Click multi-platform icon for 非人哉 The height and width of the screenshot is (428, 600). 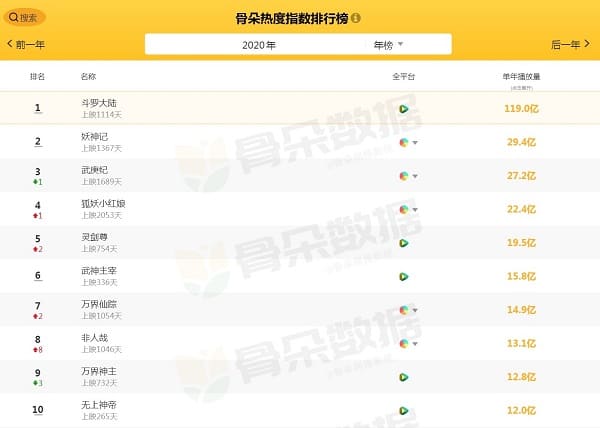coord(404,343)
